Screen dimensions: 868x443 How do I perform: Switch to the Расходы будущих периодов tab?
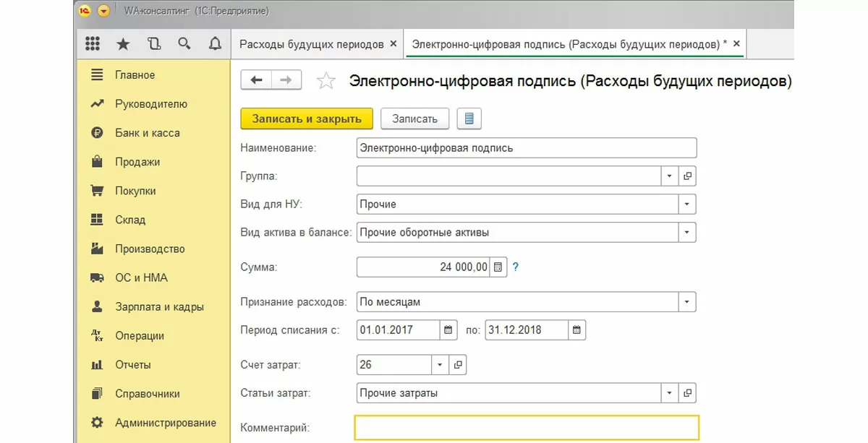(312, 44)
